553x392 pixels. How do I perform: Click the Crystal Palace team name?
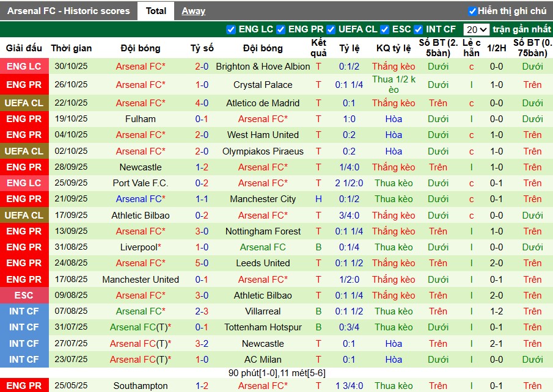263,85
